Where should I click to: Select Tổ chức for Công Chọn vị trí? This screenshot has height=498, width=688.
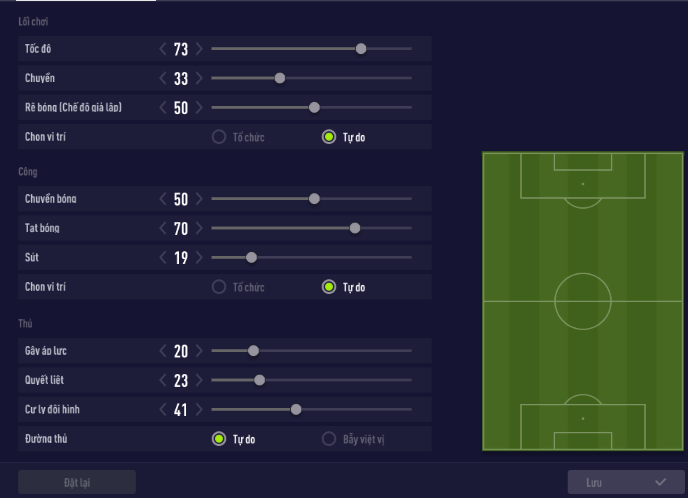pos(219,287)
